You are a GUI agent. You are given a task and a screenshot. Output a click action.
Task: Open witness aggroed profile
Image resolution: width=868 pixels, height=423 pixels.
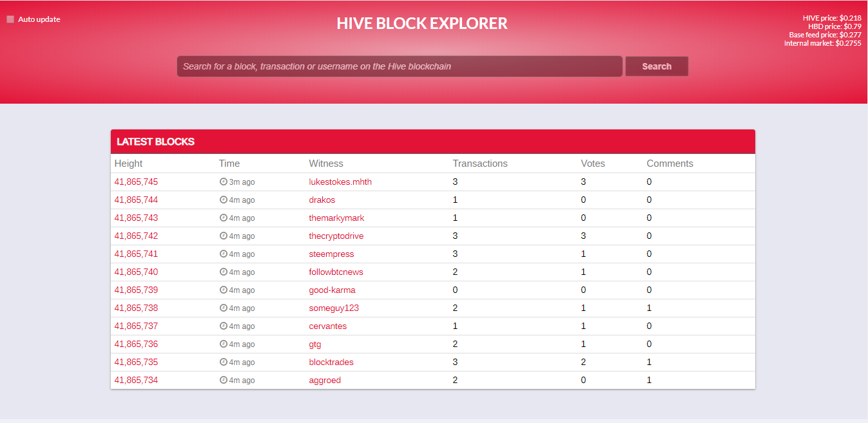pyautogui.click(x=325, y=380)
